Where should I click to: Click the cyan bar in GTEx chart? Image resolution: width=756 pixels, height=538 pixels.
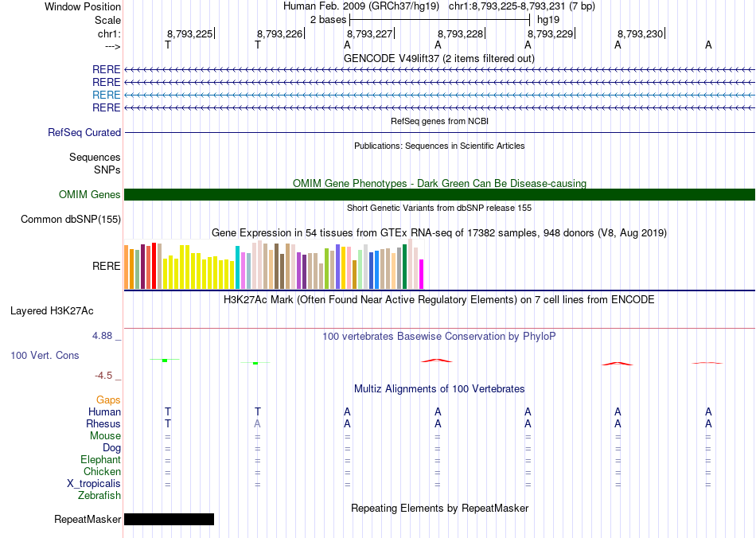pos(237,267)
